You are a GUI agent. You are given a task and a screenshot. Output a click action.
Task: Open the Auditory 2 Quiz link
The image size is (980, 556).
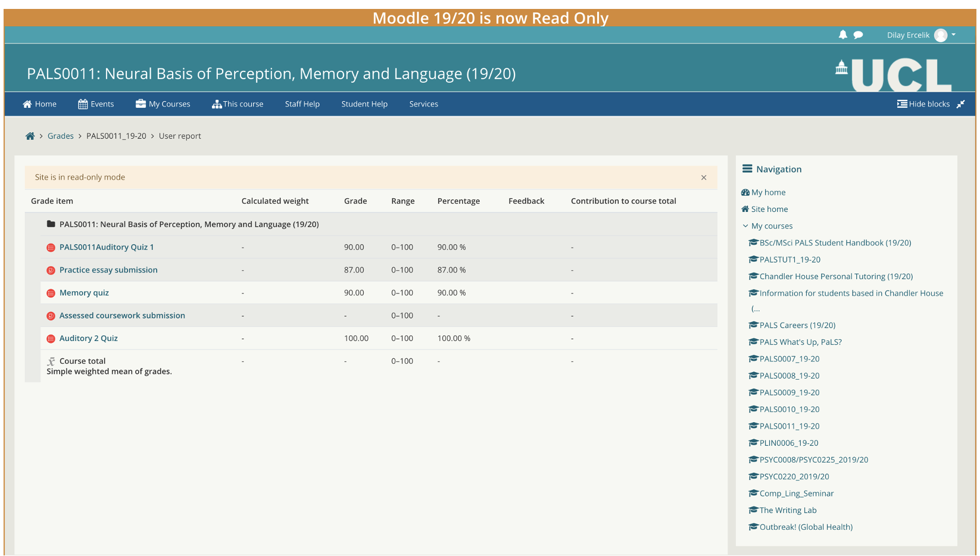[x=89, y=338]
